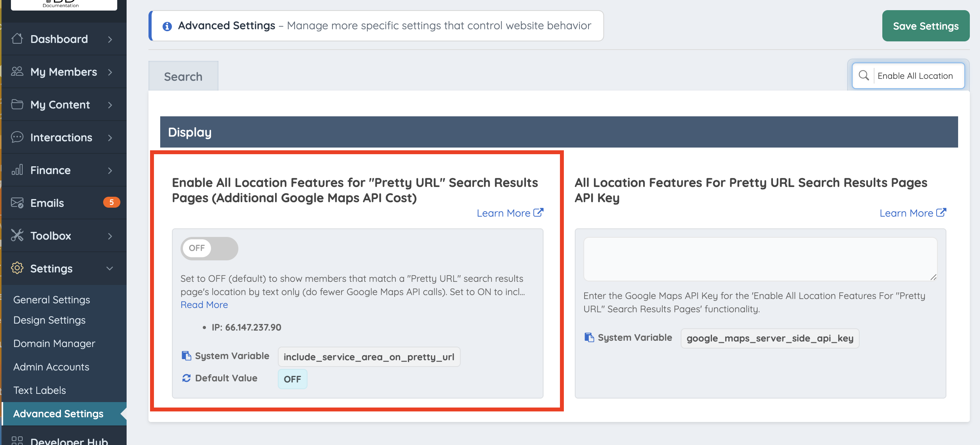Click the Dashboard house icon
The image size is (980, 445).
17,39
